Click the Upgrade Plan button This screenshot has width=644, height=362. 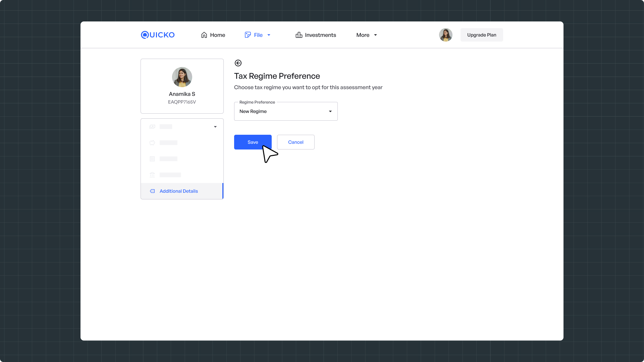482,35
